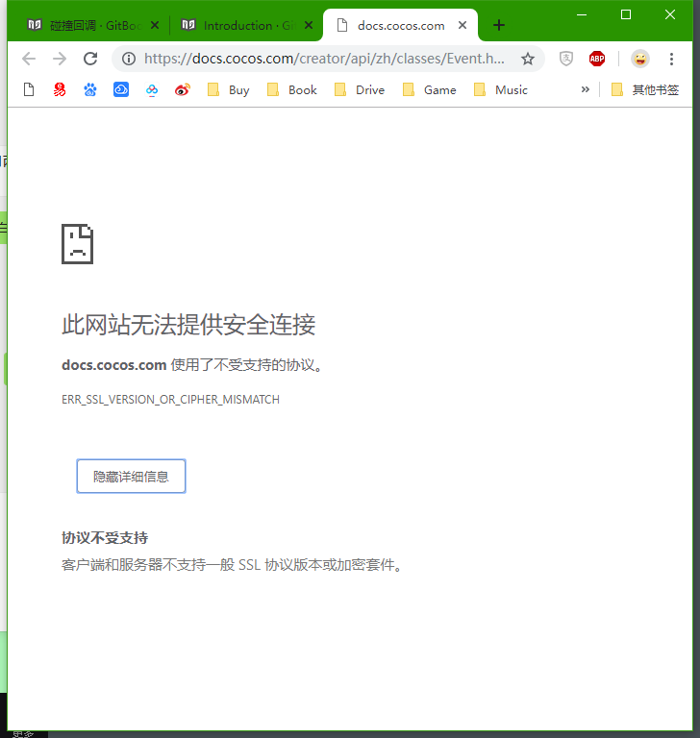Maximize the Chrome window
The height and width of the screenshot is (738, 700).
tap(626, 14)
